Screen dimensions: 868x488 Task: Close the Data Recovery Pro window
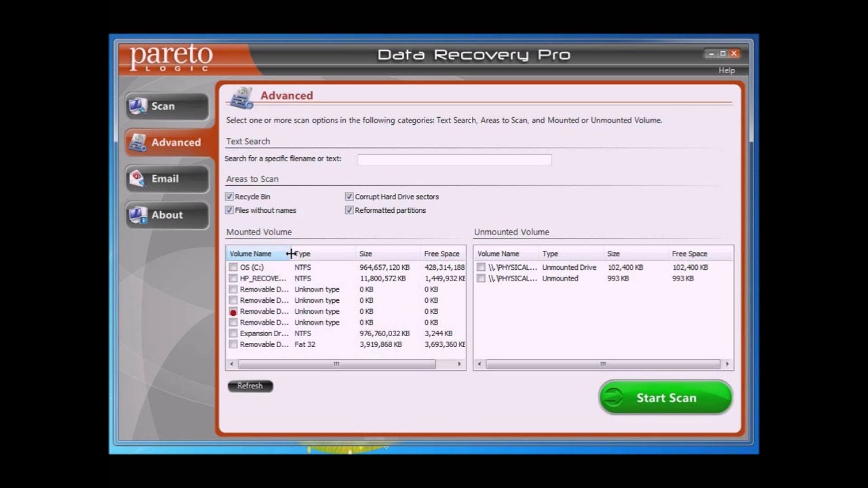click(x=734, y=54)
